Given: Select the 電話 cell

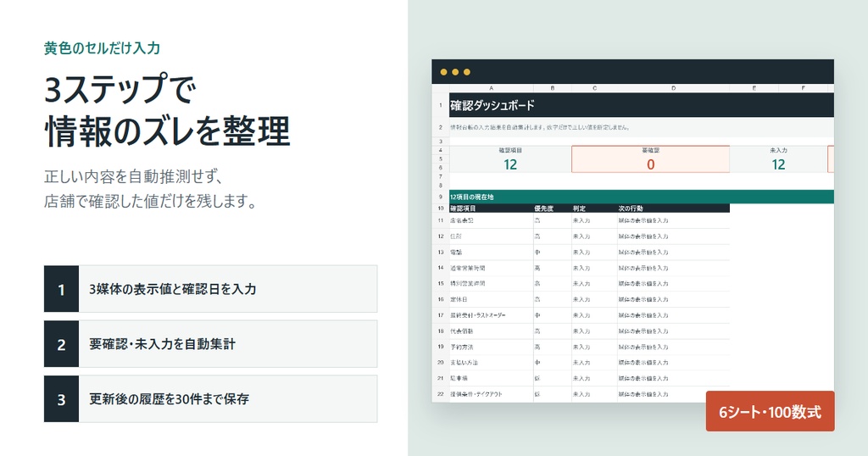Looking at the screenshot, I should click(x=492, y=252).
